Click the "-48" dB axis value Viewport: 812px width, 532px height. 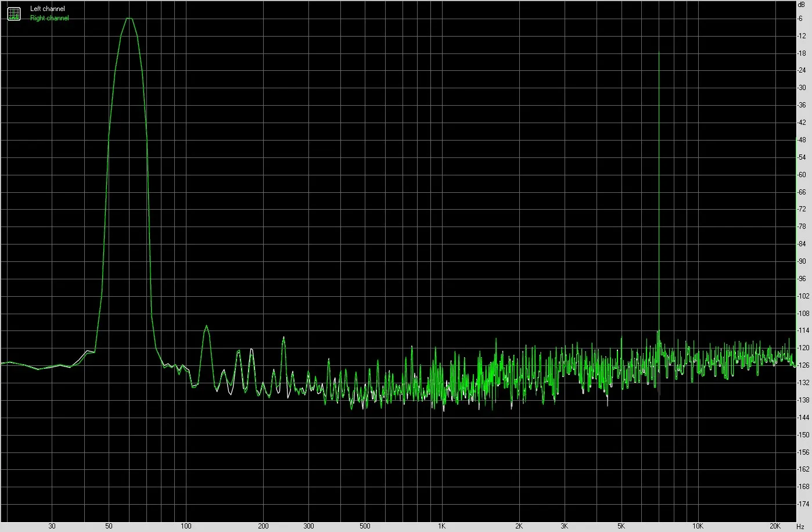pyautogui.click(x=802, y=140)
